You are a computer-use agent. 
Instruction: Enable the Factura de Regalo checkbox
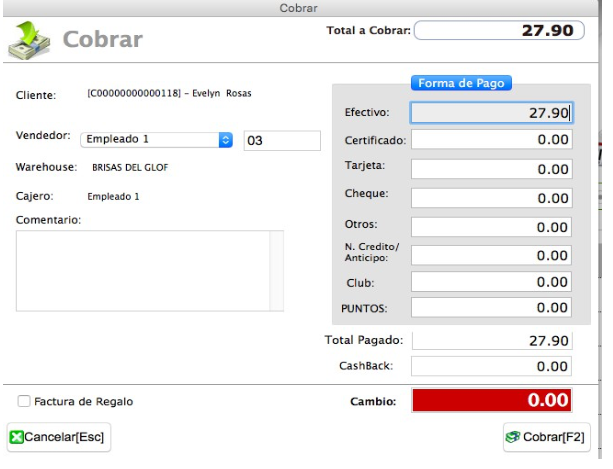[24, 401]
